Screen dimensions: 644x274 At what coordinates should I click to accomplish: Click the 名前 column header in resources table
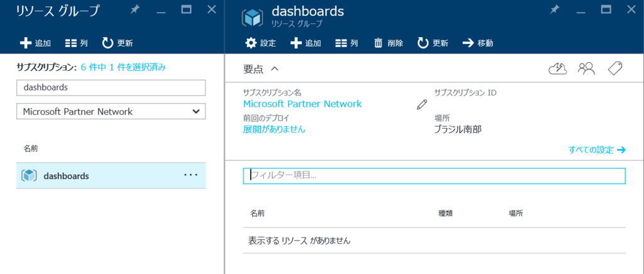click(257, 213)
